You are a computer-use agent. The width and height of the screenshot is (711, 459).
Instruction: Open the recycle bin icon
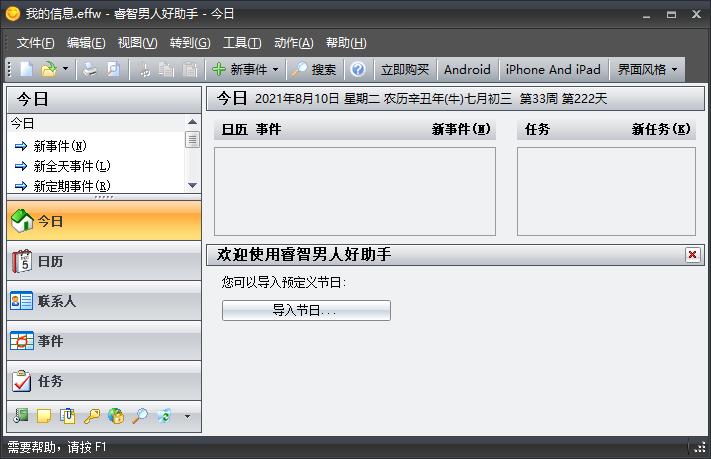[x=163, y=415]
